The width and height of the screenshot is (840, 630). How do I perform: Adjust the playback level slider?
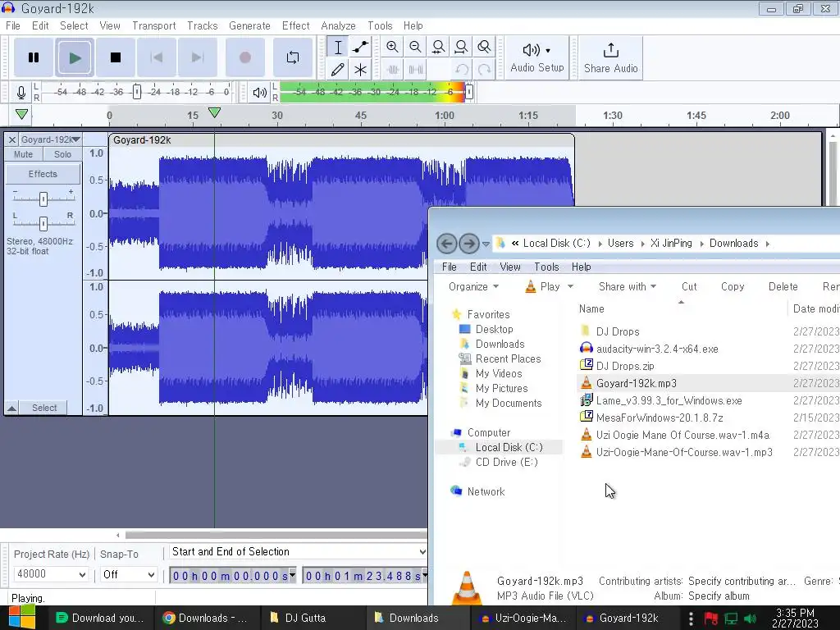468,92
